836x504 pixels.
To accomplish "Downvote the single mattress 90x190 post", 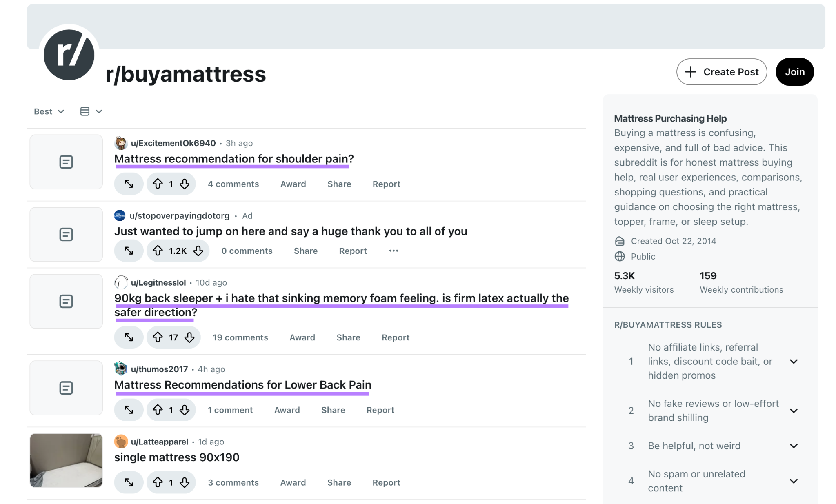I will 185,482.
